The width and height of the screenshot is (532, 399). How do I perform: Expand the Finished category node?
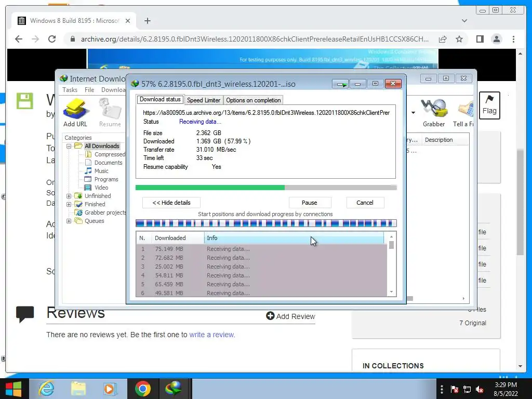coord(69,204)
